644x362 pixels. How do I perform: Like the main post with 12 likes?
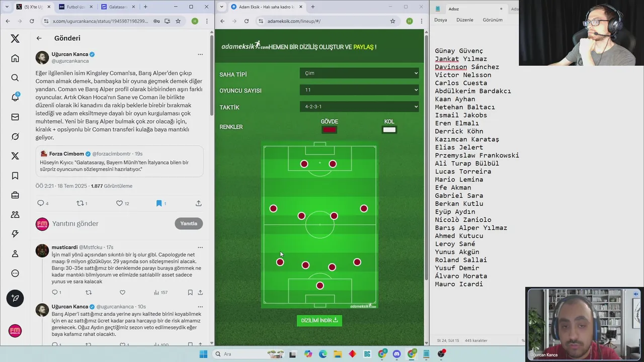119,203
